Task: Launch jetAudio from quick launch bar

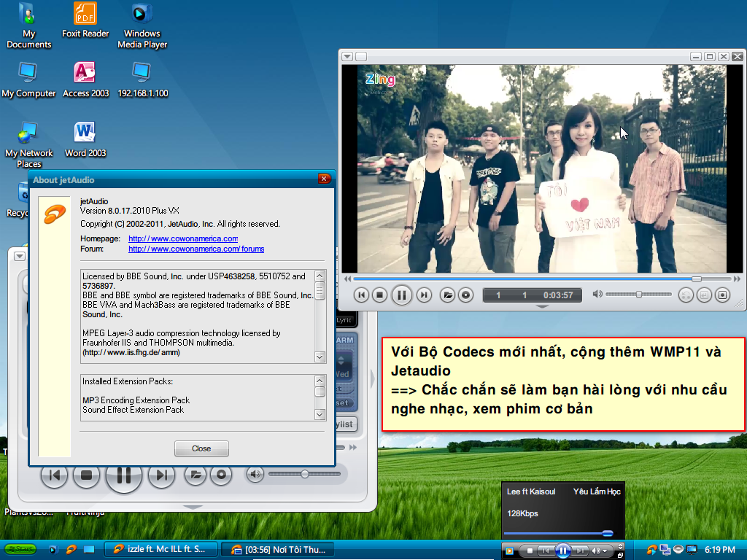Action: [71, 550]
